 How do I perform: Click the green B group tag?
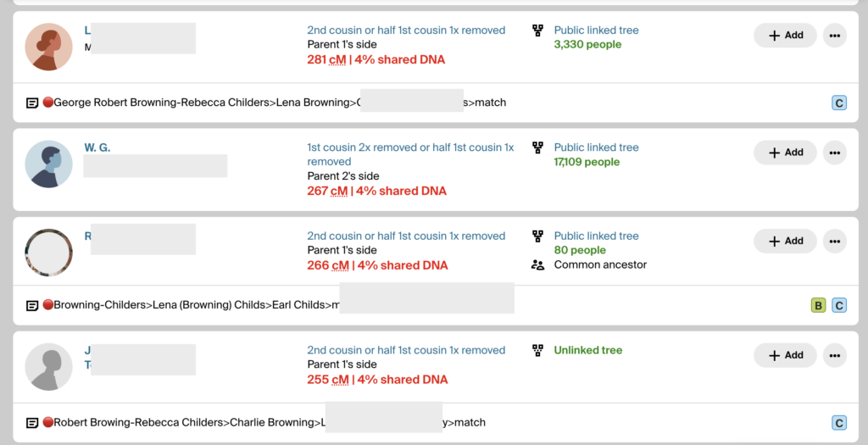coord(818,306)
